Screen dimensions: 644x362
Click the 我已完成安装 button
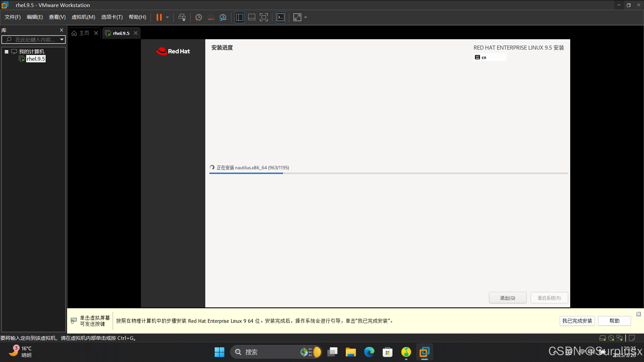pyautogui.click(x=577, y=321)
